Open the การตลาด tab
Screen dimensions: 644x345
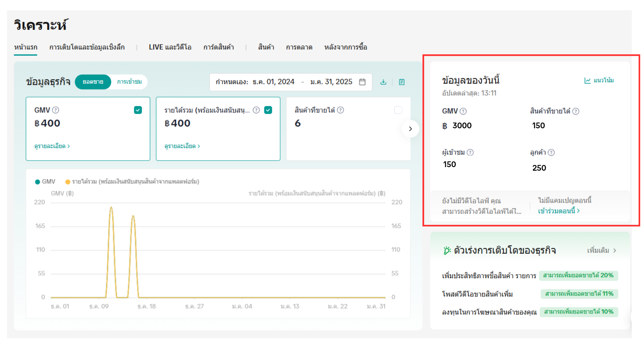[x=299, y=47]
